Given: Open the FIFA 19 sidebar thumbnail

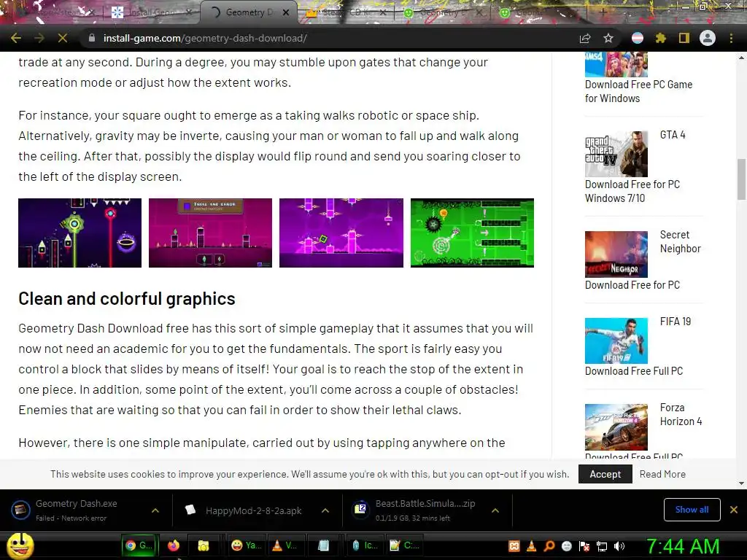Looking at the screenshot, I should click(616, 341).
